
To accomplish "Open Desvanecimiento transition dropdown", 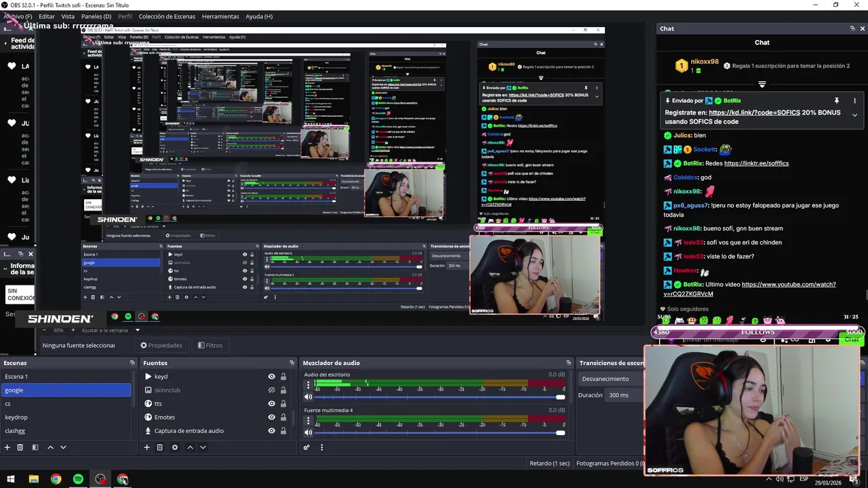I will [x=612, y=379].
